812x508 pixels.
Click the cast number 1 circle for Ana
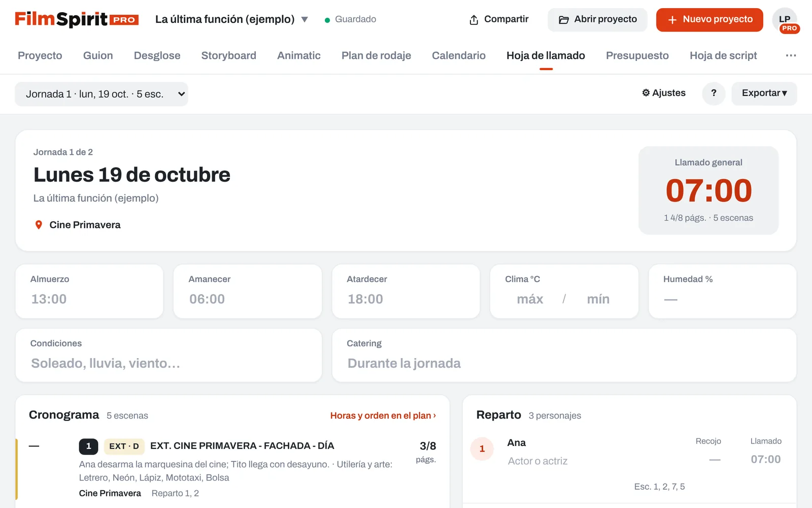pyautogui.click(x=482, y=449)
